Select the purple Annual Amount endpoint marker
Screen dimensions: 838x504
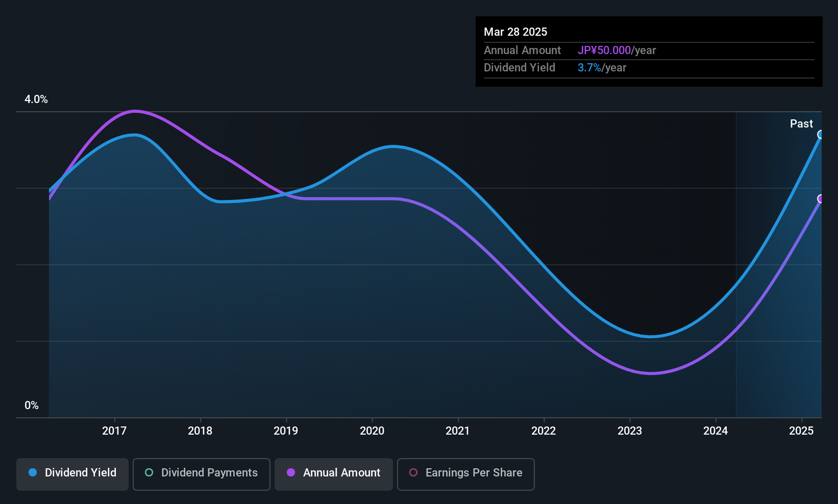point(821,199)
